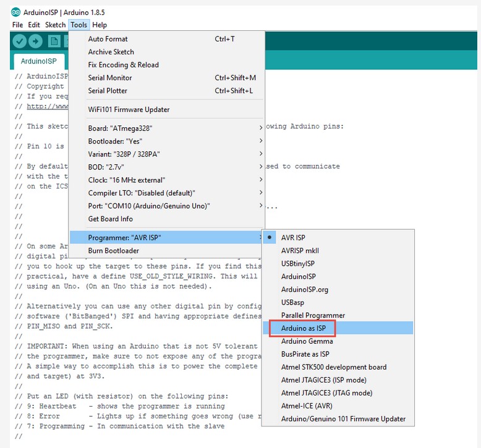Choose Atmel JTAGICE3 (ISP mode)
The height and width of the screenshot is (448, 481).
click(x=338, y=380)
